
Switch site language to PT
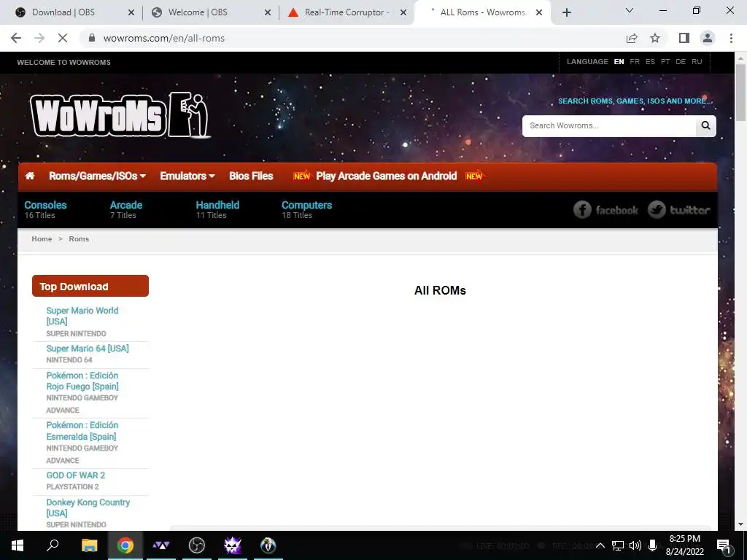click(x=665, y=62)
